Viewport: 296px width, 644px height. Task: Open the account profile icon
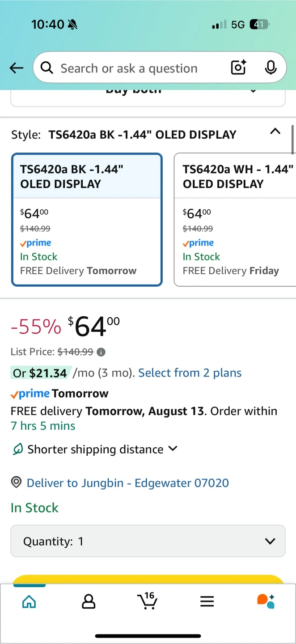coord(89,602)
